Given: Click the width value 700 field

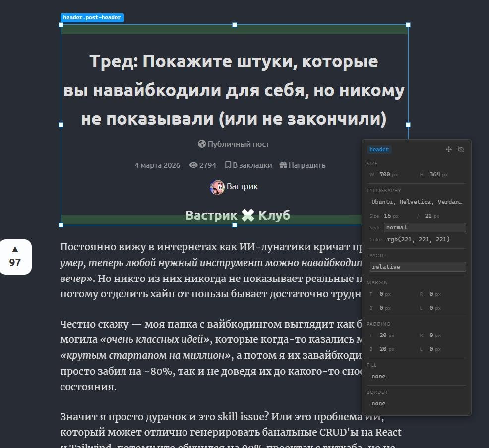Looking at the screenshot, I should pyautogui.click(x=384, y=174).
